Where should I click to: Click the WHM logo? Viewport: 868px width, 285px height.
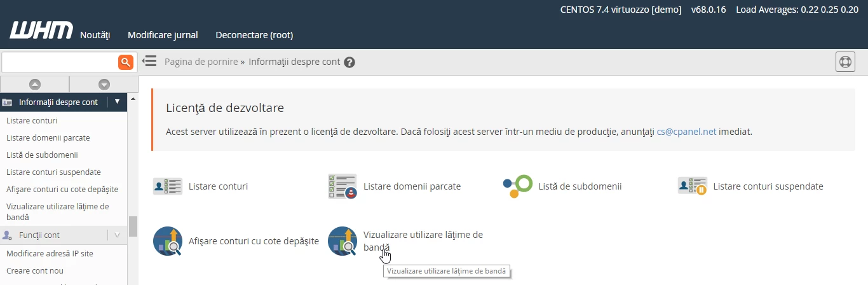41,31
